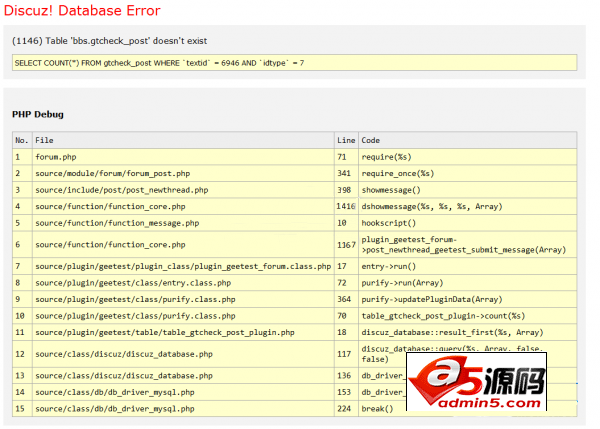Select the plugin_geetest_forum.class.php file path
600x429 pixels.
182,266
